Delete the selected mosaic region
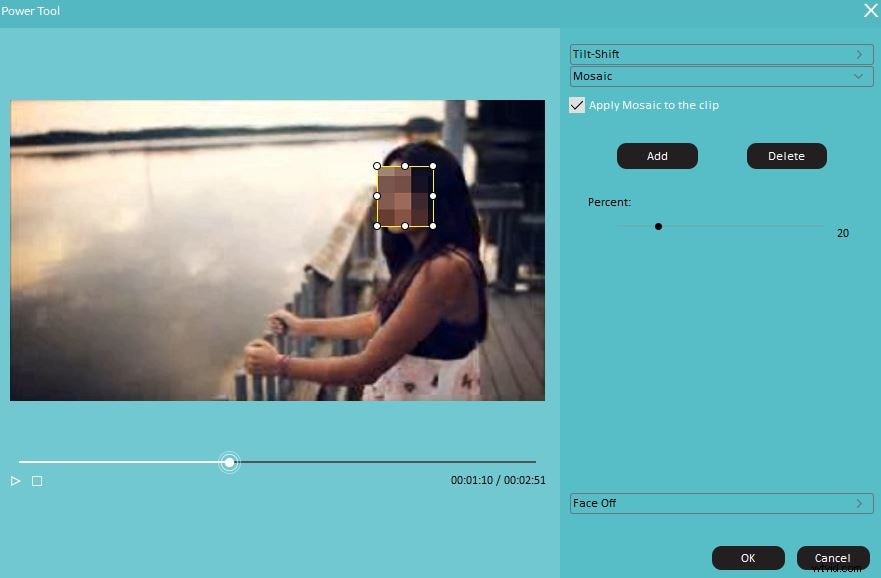881x578 pixels. [x=786, y=156]
